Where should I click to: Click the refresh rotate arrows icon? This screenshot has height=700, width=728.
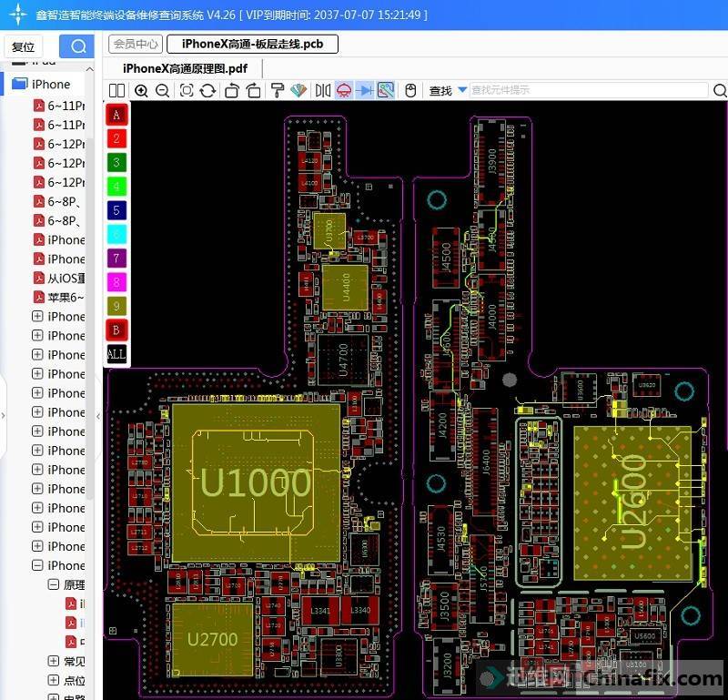click(208, 90)
